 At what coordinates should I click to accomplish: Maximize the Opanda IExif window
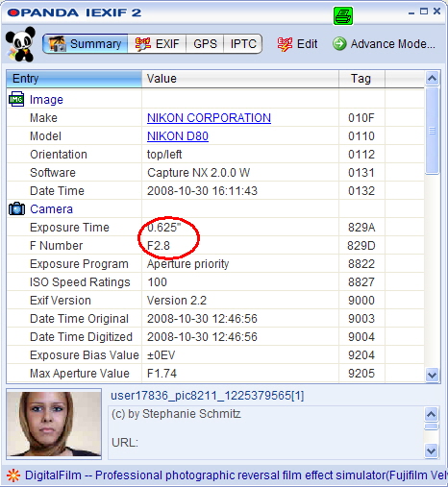pos(424,12)
